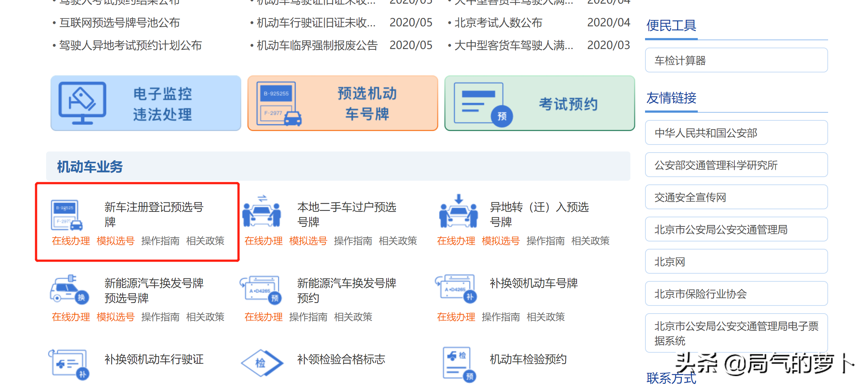The image size is (868, 386).
Task: Visit 公安部交通管理科学研究所 link
Action: tap(736, 165)
